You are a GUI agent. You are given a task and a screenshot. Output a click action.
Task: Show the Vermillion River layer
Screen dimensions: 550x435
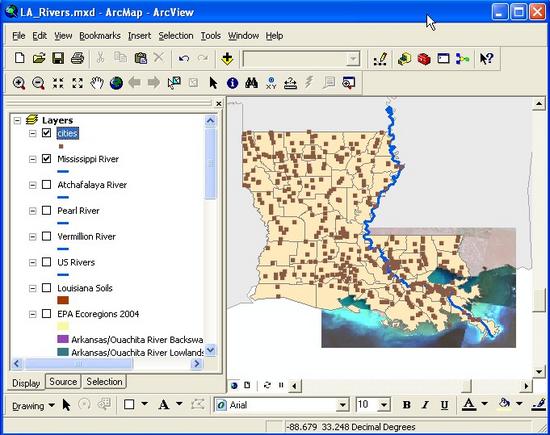[46, 236]
